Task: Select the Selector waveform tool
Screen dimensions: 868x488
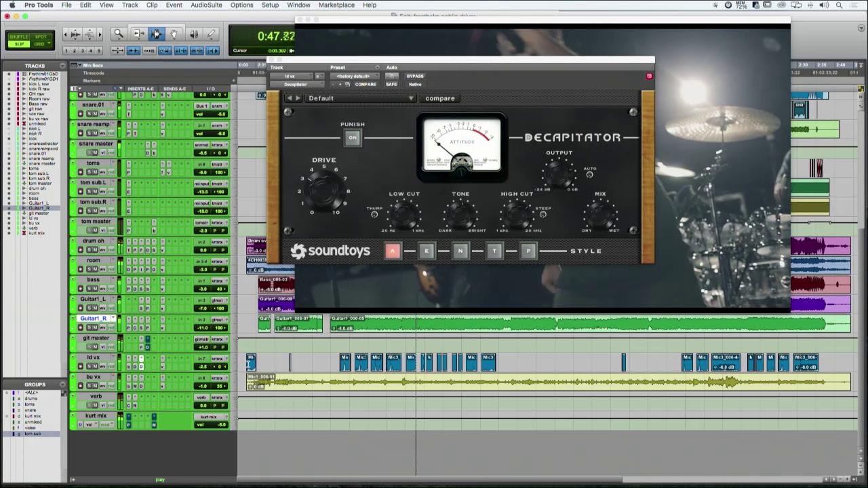Action: (x=157, y=34)
